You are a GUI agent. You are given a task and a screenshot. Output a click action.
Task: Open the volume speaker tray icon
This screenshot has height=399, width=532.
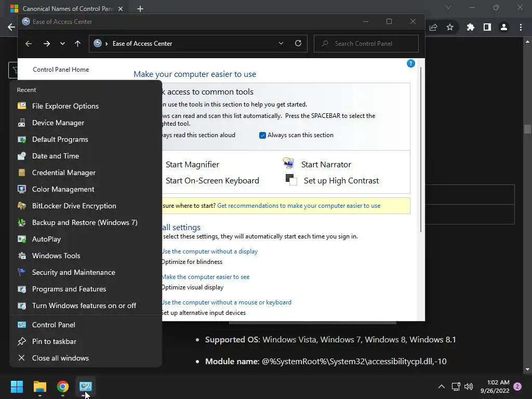tap(469, 387)
